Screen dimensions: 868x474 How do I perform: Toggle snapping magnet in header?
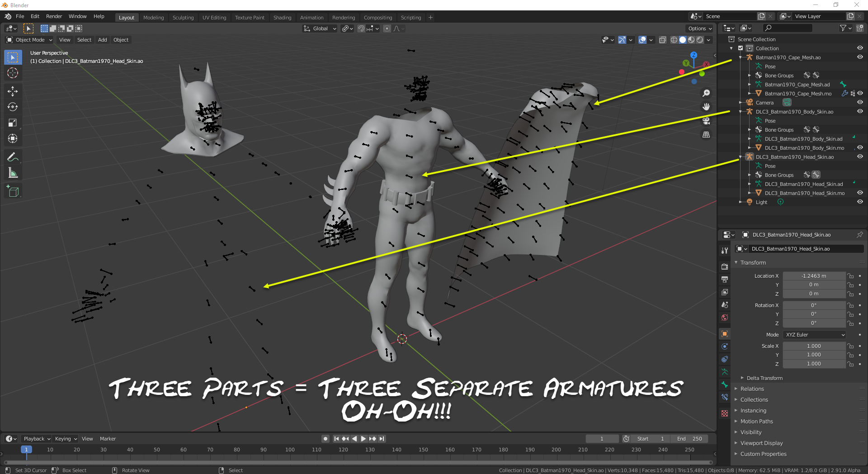(361, 28)
